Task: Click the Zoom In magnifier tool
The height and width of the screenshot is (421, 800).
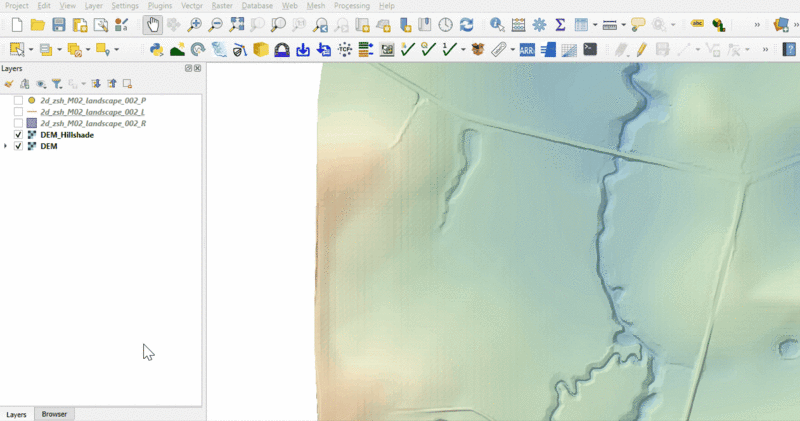Action: (x=195, y=25)
